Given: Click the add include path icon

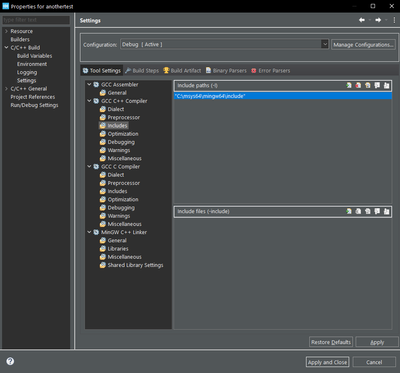Looking at the screenshot, I should pos(349,86).
